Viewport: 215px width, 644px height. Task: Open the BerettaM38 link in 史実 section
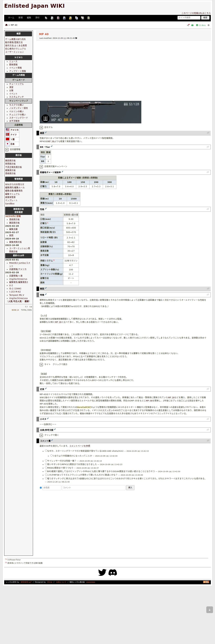(x=84, y=407)
